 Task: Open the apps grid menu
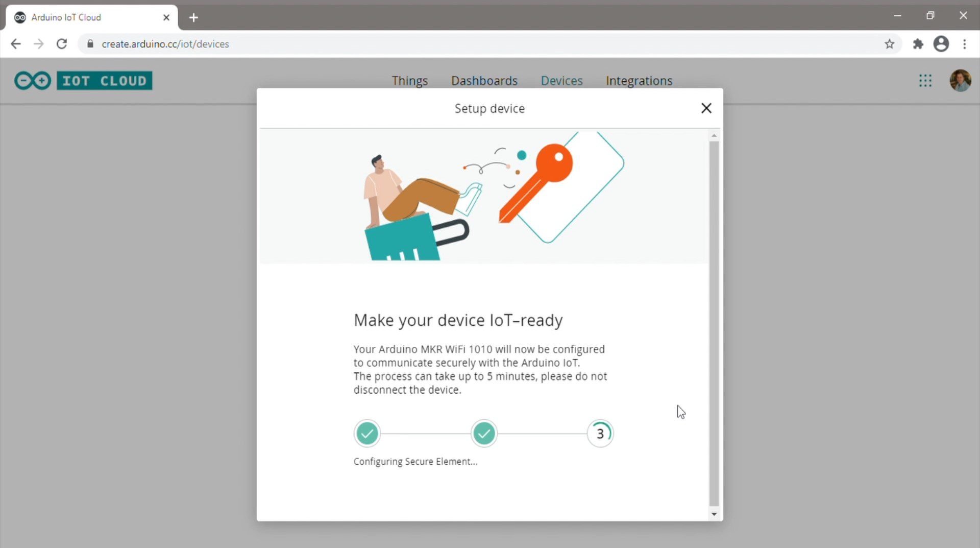(925, 81)
